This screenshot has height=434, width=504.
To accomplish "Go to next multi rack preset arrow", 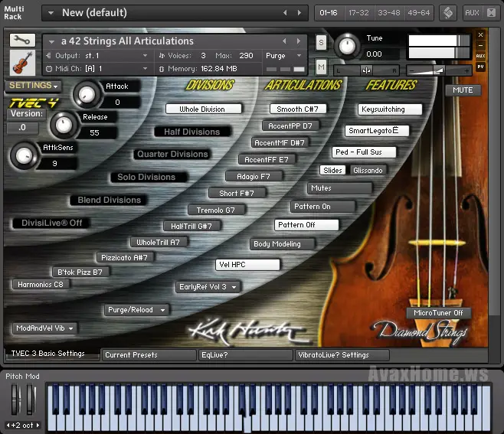I will click(299, 12).
